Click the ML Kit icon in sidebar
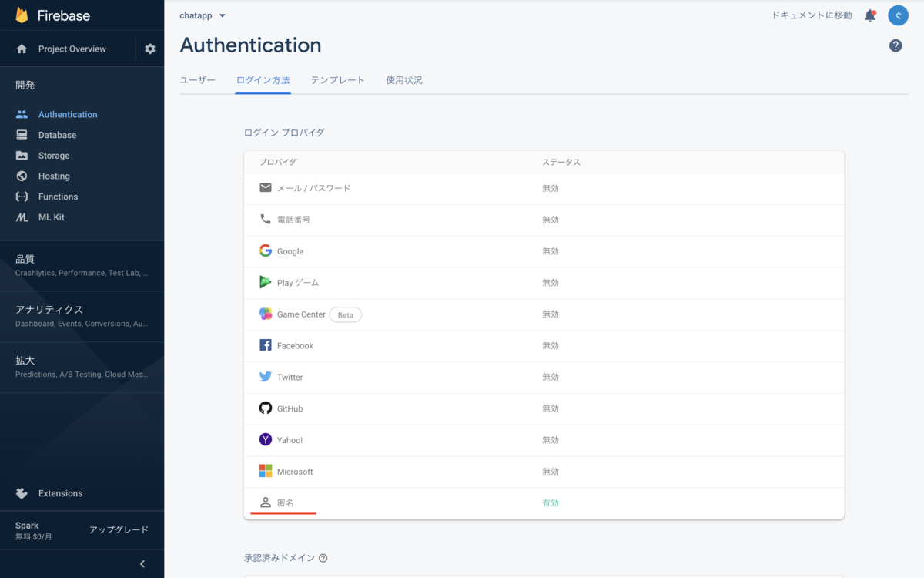This screenshot has width=924, height=578. pyautogui.click(x=22, y=217)
